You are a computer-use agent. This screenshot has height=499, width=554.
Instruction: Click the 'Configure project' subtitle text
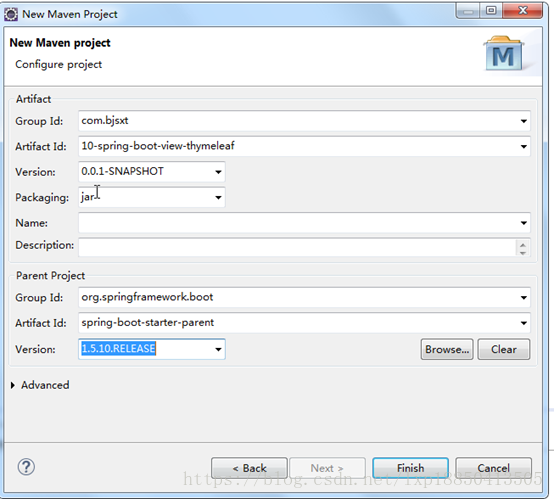pyautogui.click(x=59, y=65)
